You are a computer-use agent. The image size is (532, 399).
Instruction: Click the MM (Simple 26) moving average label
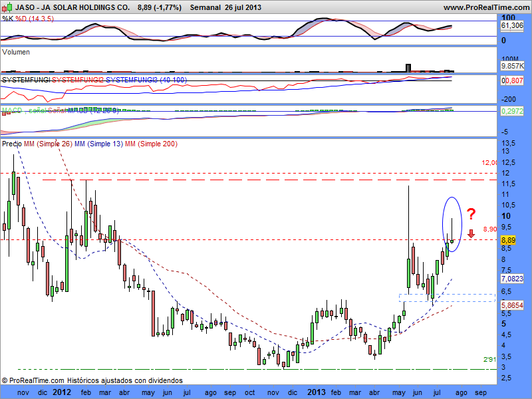point(48,144)
